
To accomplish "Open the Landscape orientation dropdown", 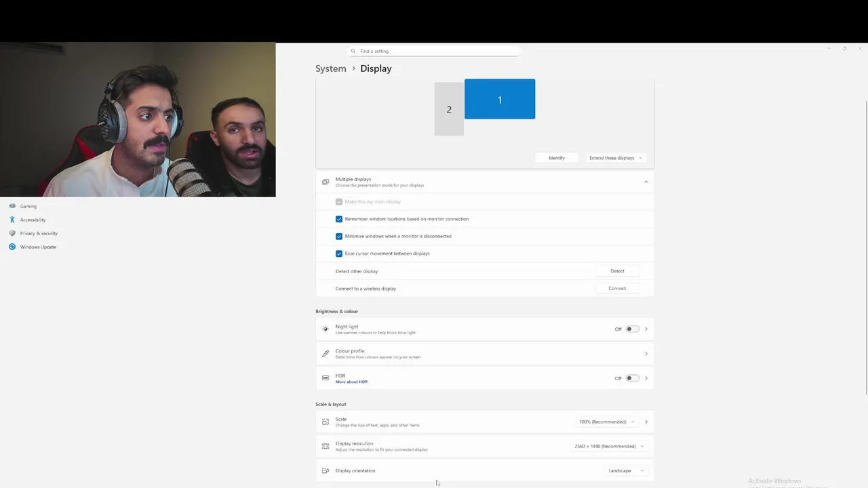I will point(626,470).
